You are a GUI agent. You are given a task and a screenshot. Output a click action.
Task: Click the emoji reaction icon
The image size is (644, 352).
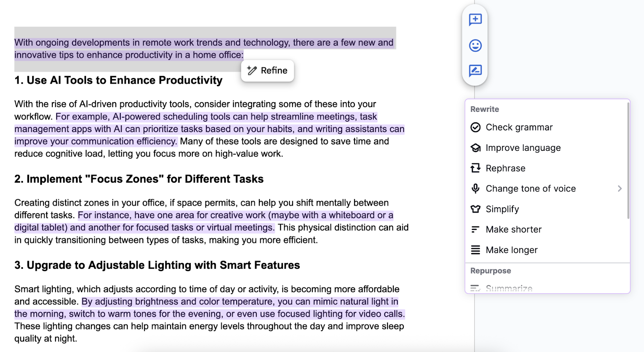475,45
